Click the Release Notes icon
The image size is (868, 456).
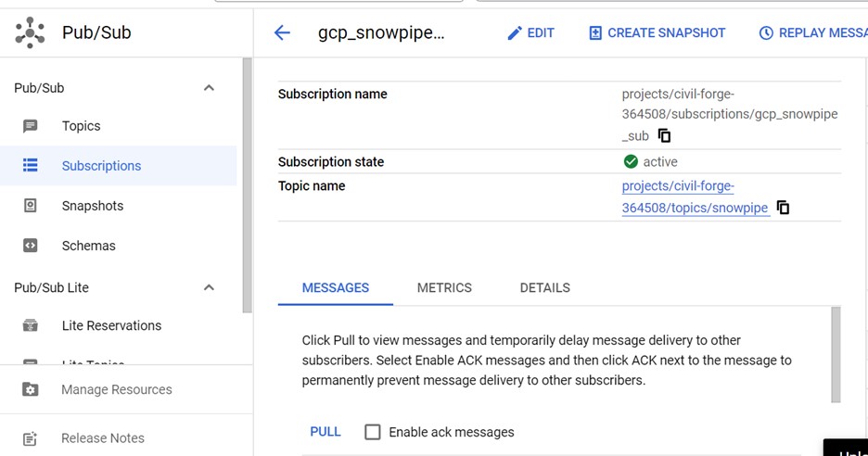point(31,438)
